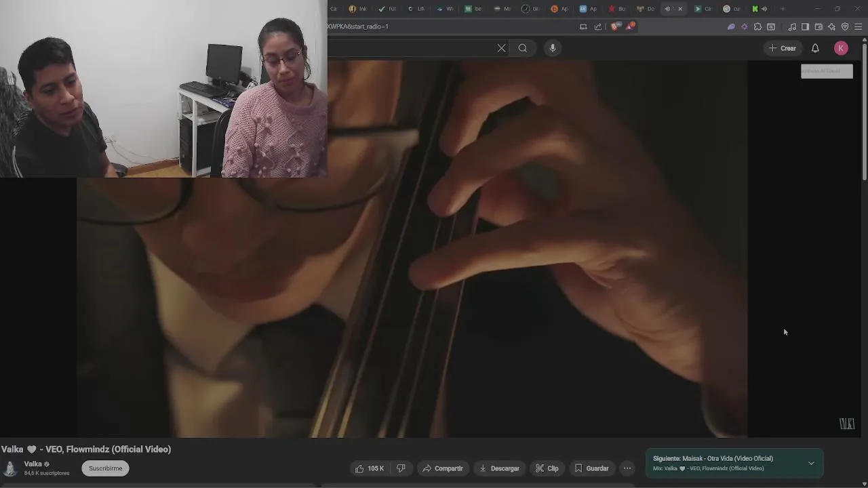The height and width of the screenshot is (488, 868).
Task: Click the VPN shield icon in toolbar
Action: 845,26
